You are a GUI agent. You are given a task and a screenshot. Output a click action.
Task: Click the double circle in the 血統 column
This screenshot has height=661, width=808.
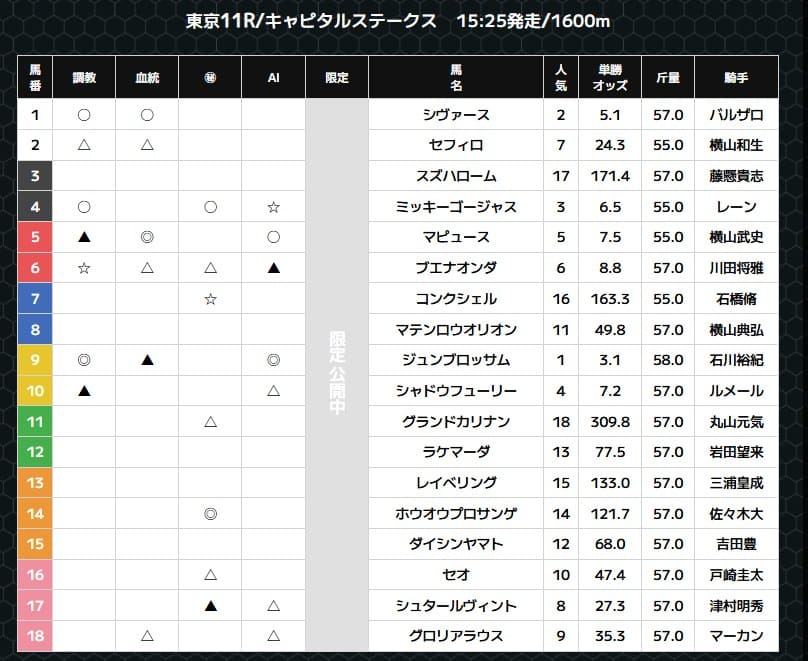click(147, 238)
